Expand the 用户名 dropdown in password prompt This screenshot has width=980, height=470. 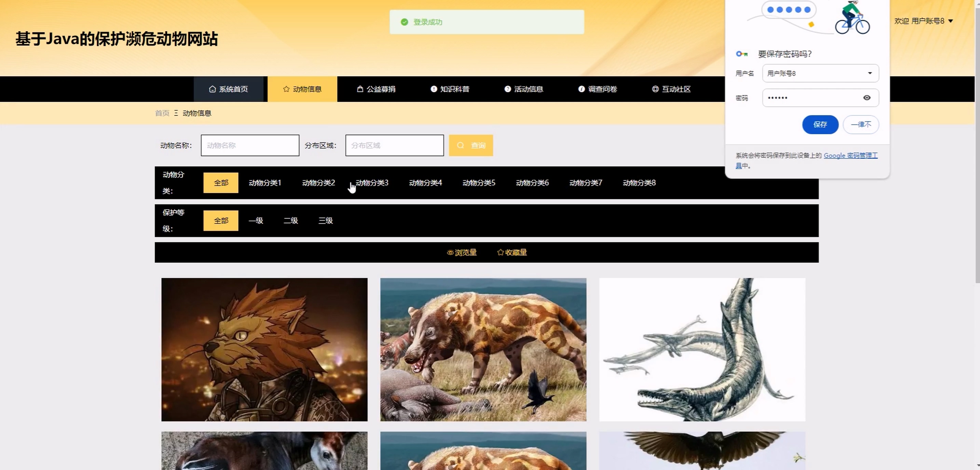pos(870,73)
